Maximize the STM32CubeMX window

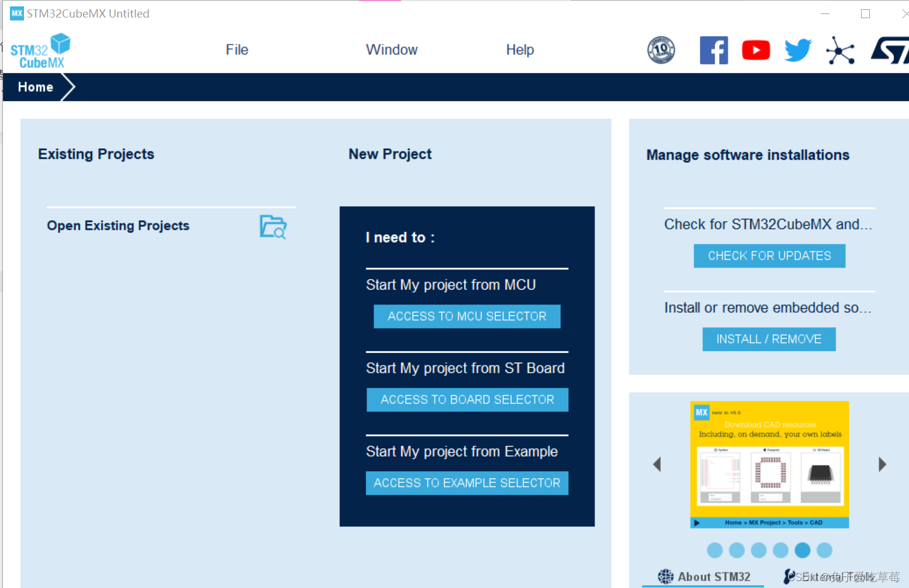[x=866, y=13]
